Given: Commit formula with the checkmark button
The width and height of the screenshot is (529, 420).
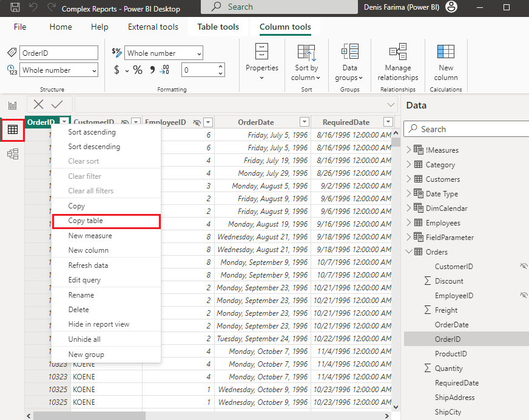Looking at the screenshot, I should click(57, 104).
